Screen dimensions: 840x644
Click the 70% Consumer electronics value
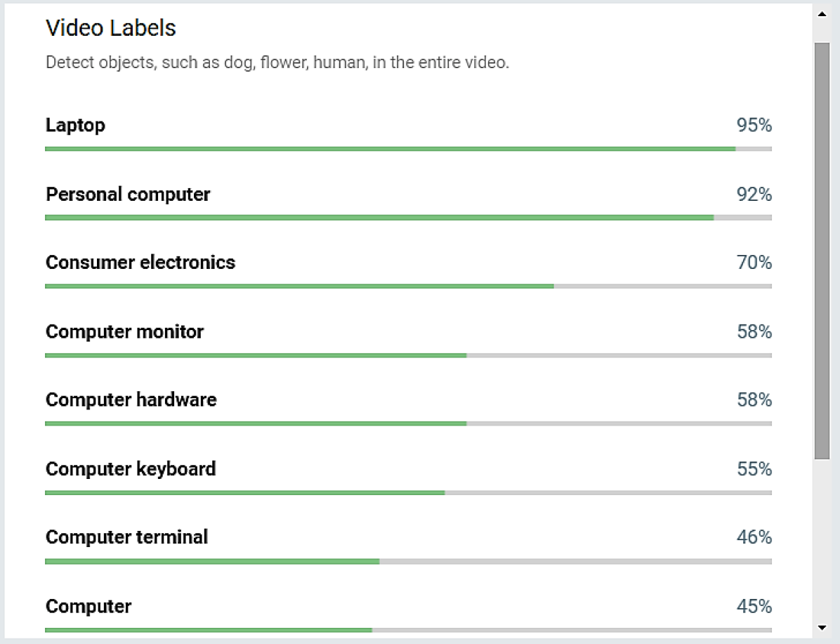754,263
